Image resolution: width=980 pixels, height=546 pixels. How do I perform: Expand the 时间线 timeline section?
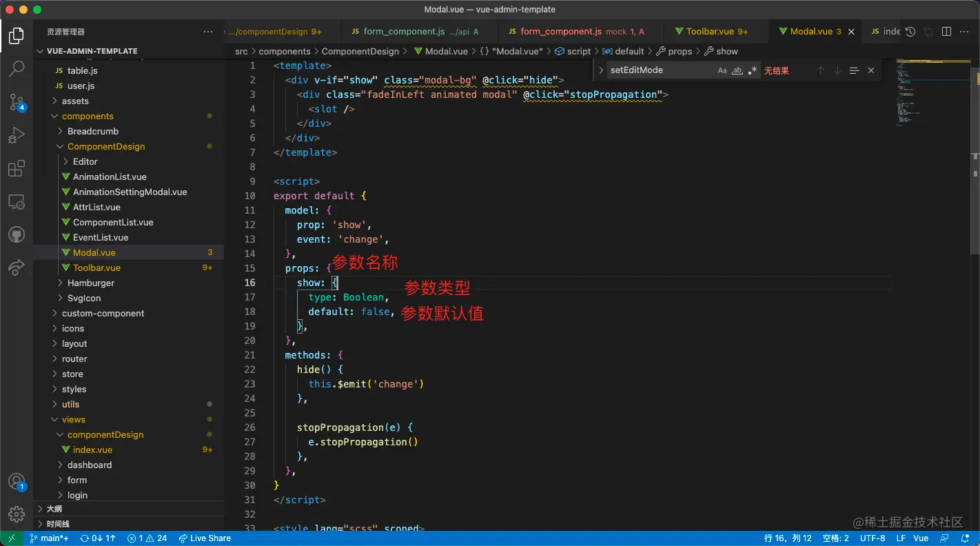click(x=129, y=524)
